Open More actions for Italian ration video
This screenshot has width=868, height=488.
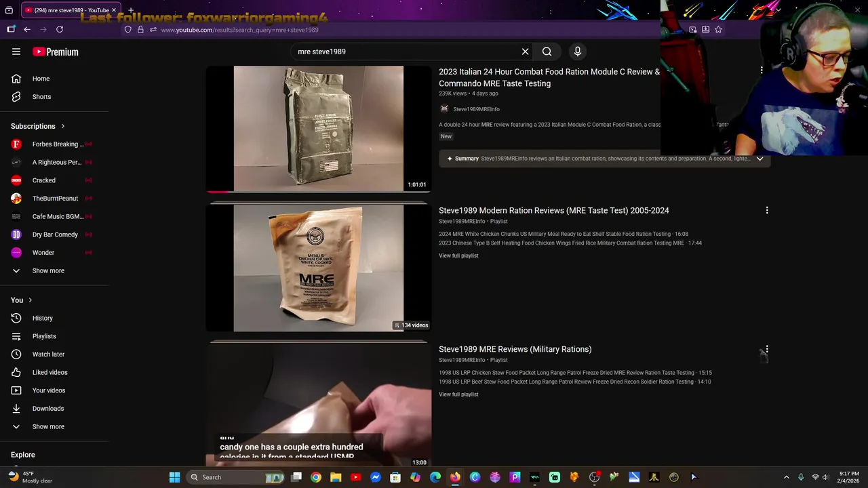pyautogui.click(x=762, y=70)
